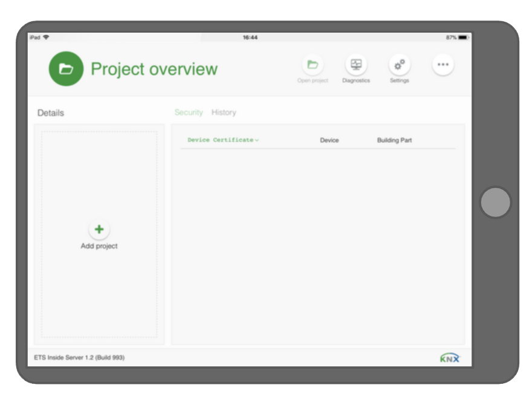The height and width of the screenshot is (399, 532).
Task: Click the Add project button
Action: (100, 236)
